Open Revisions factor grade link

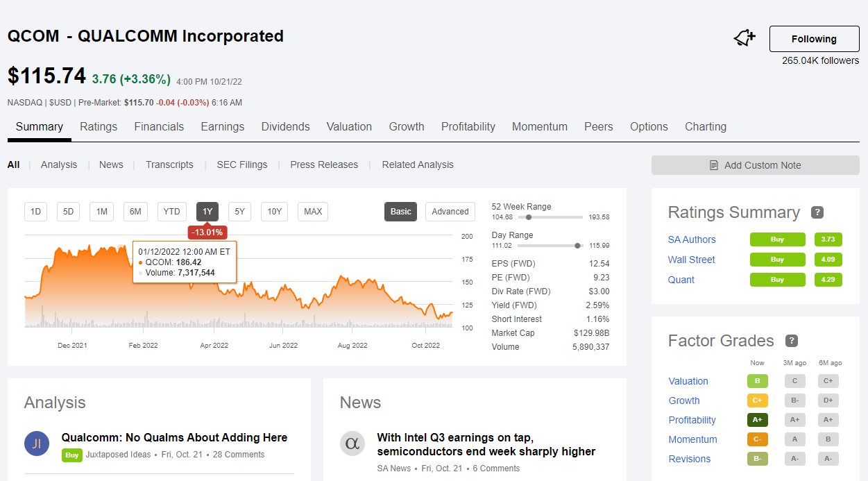tap(690, 459)
